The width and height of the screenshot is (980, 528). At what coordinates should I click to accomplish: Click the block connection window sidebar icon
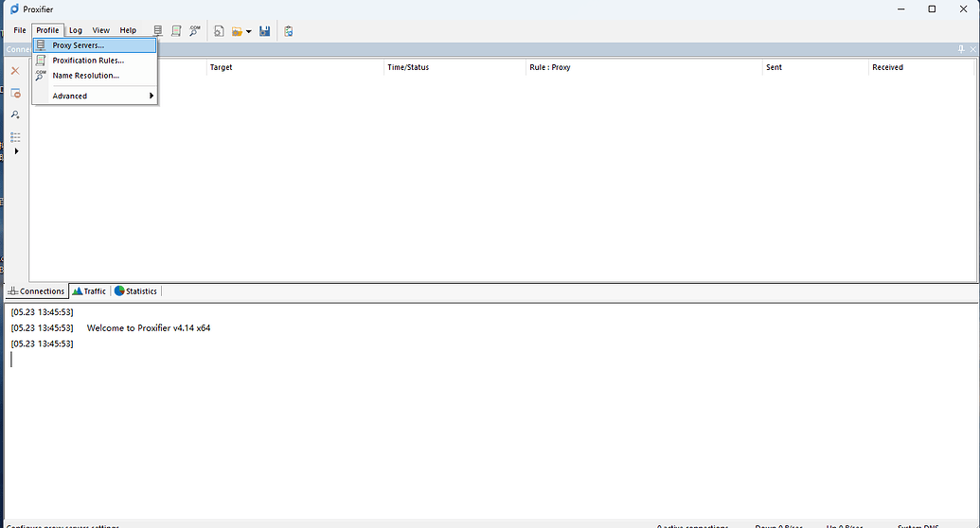(x=16, y=93)
